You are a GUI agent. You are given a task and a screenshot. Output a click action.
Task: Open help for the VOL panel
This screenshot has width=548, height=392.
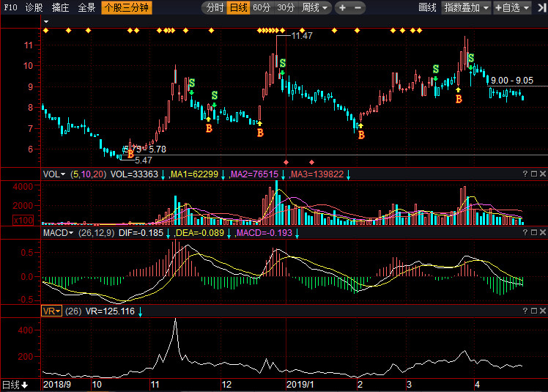coord(525,174)
